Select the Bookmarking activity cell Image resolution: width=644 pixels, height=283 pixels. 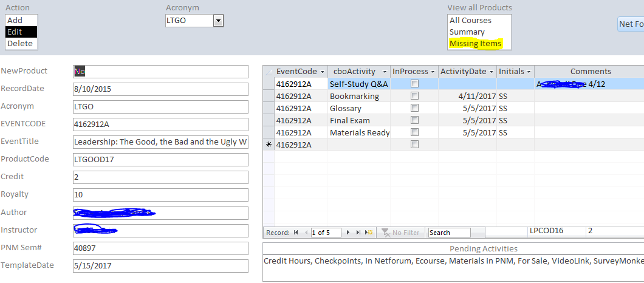pos(359,96)
